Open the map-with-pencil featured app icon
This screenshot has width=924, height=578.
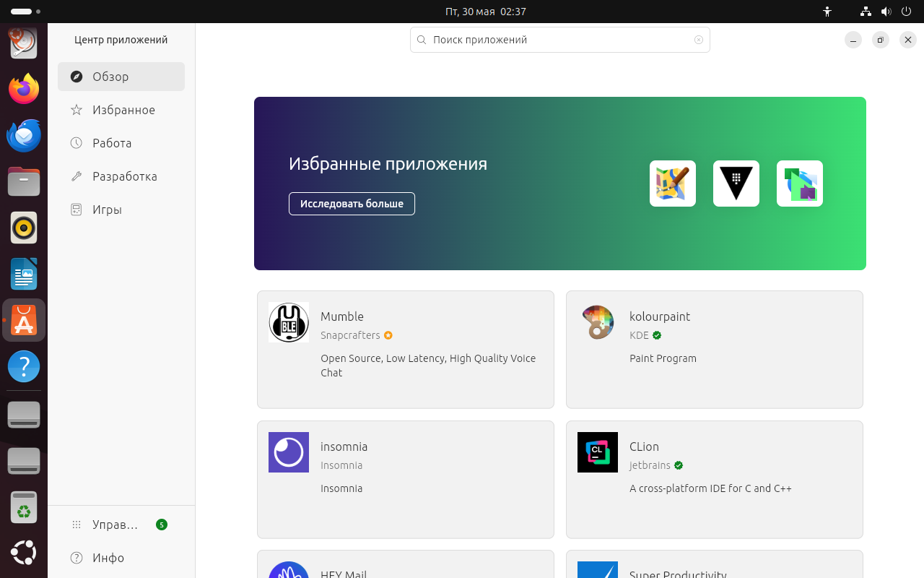click(x=673, y=184)
